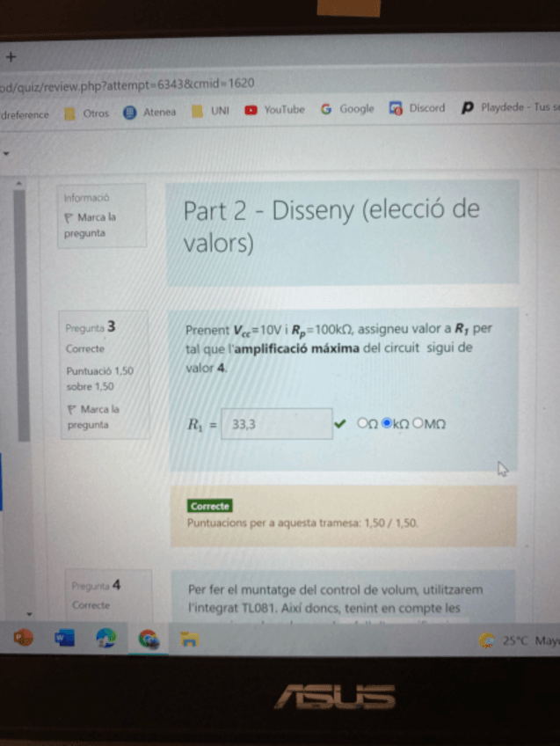Click the Pregunta 4 text about TL081

tap(335, 599)
